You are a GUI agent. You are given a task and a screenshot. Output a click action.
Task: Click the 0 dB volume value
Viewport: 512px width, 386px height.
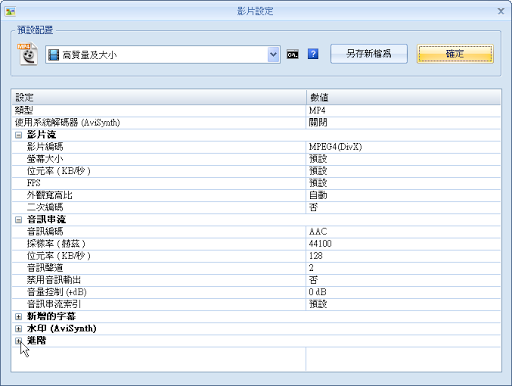coord(317,292)
